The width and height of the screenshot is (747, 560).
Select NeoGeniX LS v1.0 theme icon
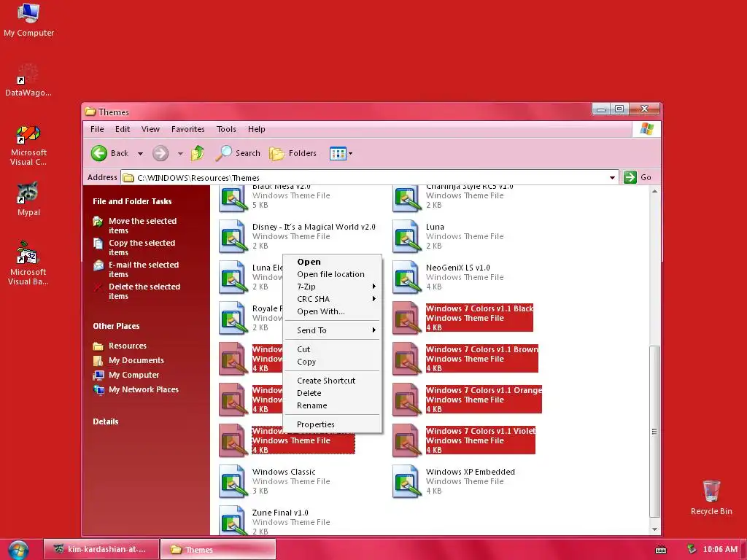(x=406, y=277)
